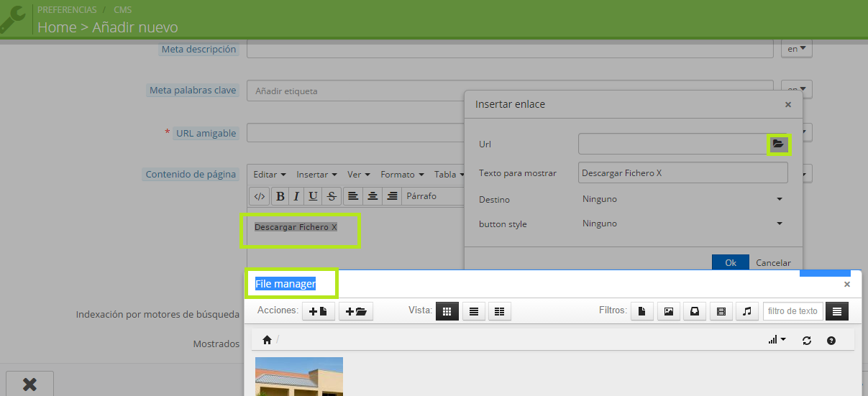Open the Formato editor menu
The image size is (868, 396).
(x=401, y=175)
